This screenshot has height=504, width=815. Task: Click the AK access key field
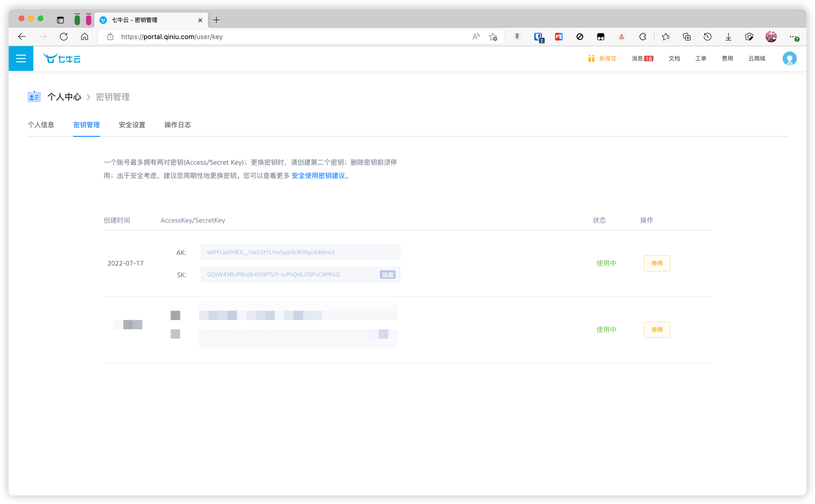pyautogui.click(x=300, y=252)
